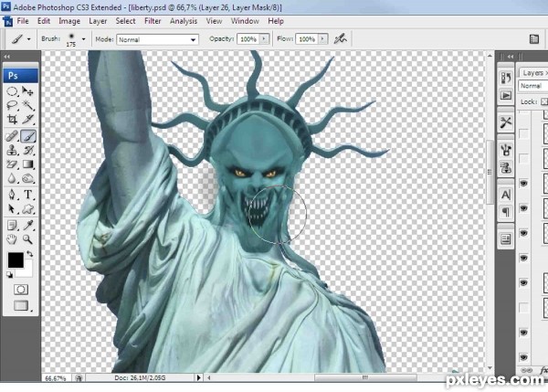Select the Healing Brush tool
Image resolution: width=548 pixels, height=392 pixels.
click(x=12, y=136)
